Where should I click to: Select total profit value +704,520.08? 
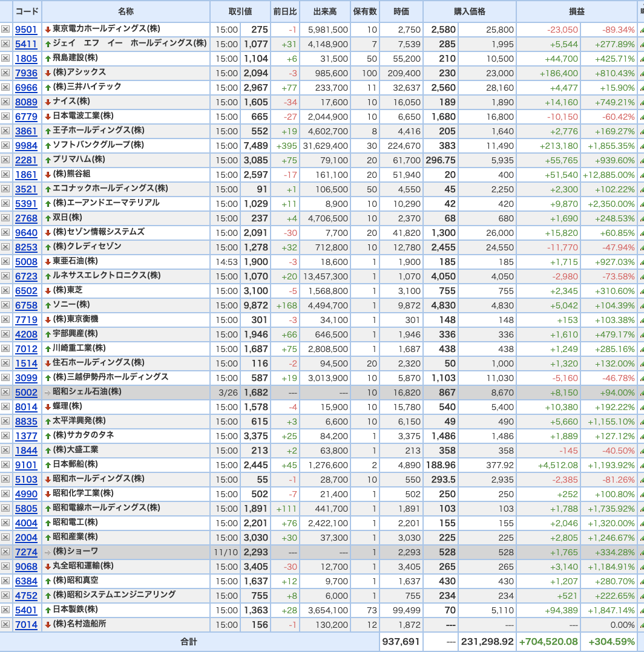point(548,642)
